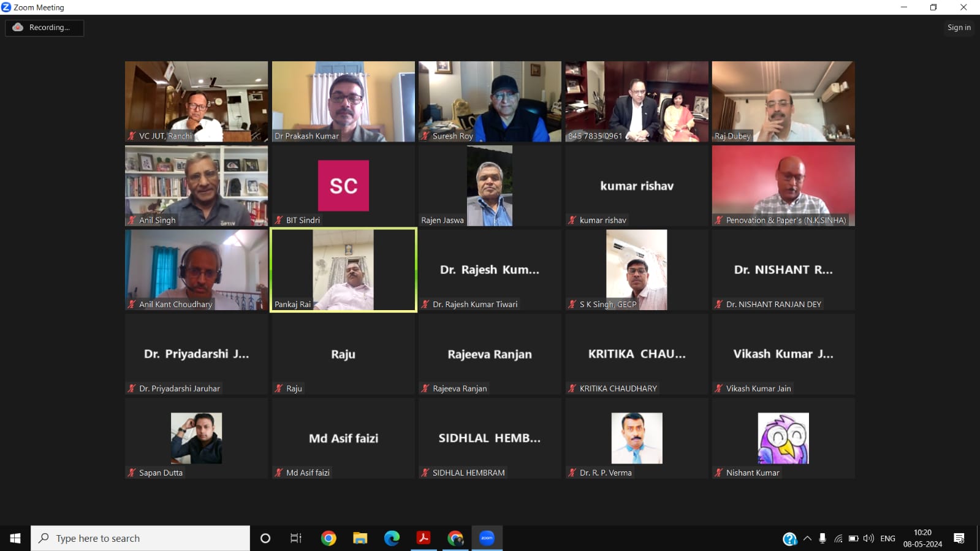Click the muted mic icon on Nishant Kumar's tile
Screen dimensions: 980x551
pyautogui.click(x=718, y=473)
